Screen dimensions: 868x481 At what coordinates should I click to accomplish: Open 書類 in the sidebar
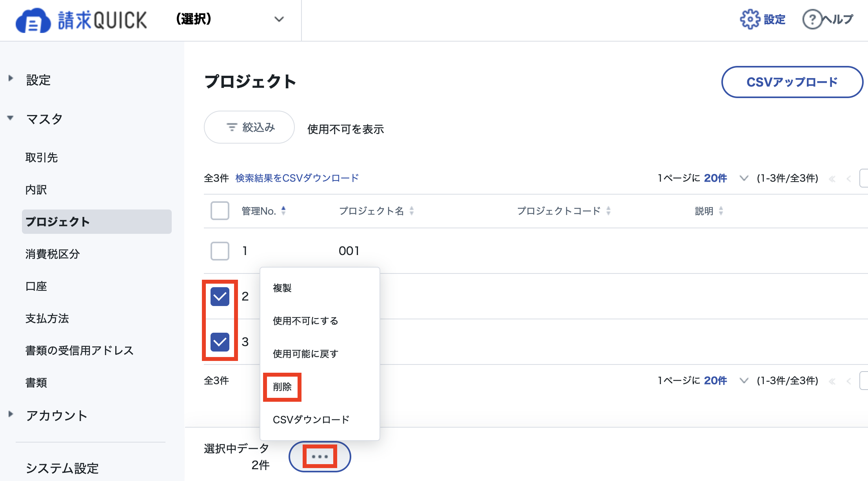[x=36, y=383]
